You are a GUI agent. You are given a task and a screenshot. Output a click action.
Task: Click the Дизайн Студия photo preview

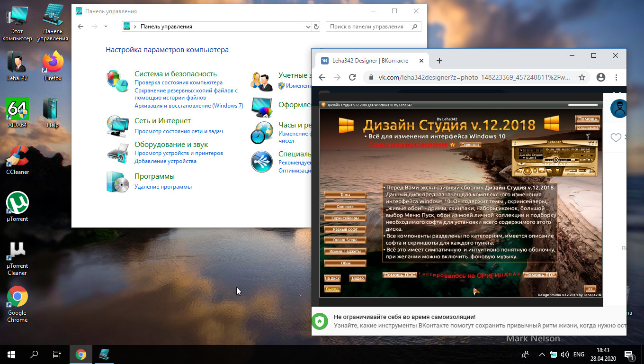(x=461, y=200)
